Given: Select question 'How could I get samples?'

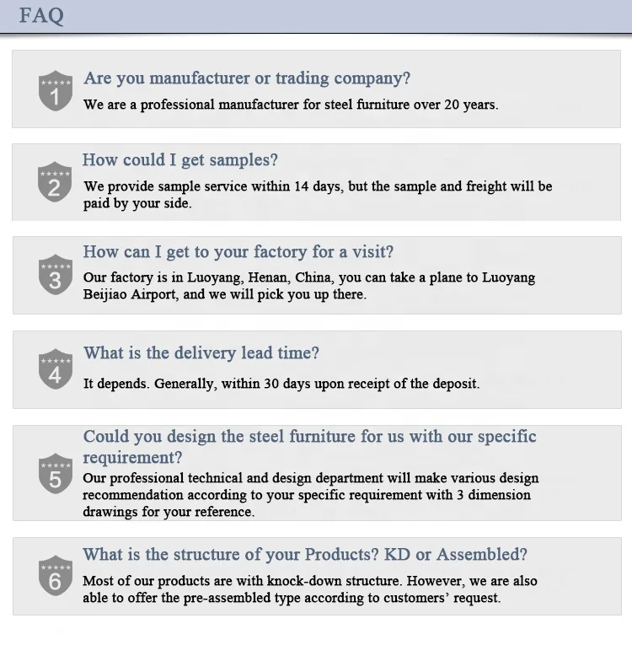Looking at the screenshot, I should pyautogui.click(x=179, y=160).
